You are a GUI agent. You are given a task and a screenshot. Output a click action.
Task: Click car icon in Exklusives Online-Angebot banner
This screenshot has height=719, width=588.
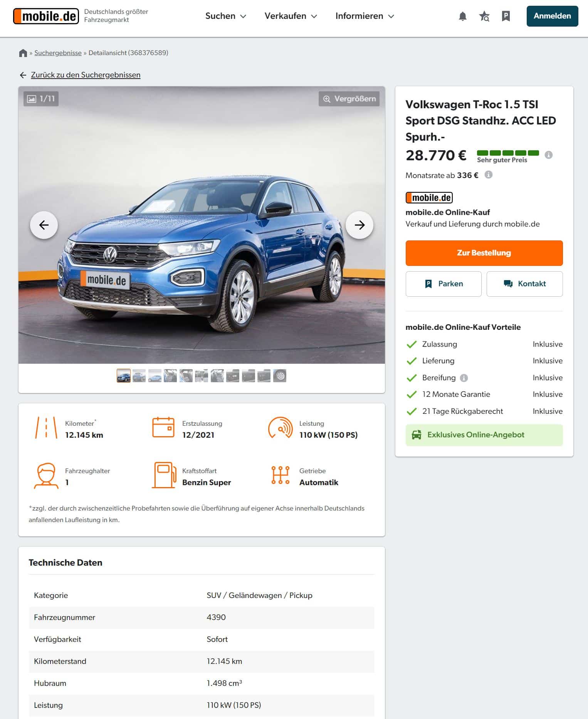tap(416, 435)
